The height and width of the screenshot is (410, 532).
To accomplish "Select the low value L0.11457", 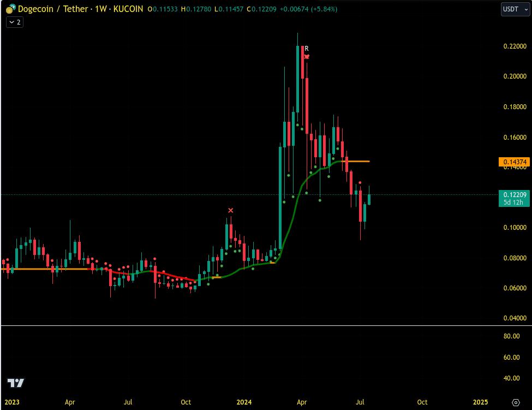I will pos(229,9).
